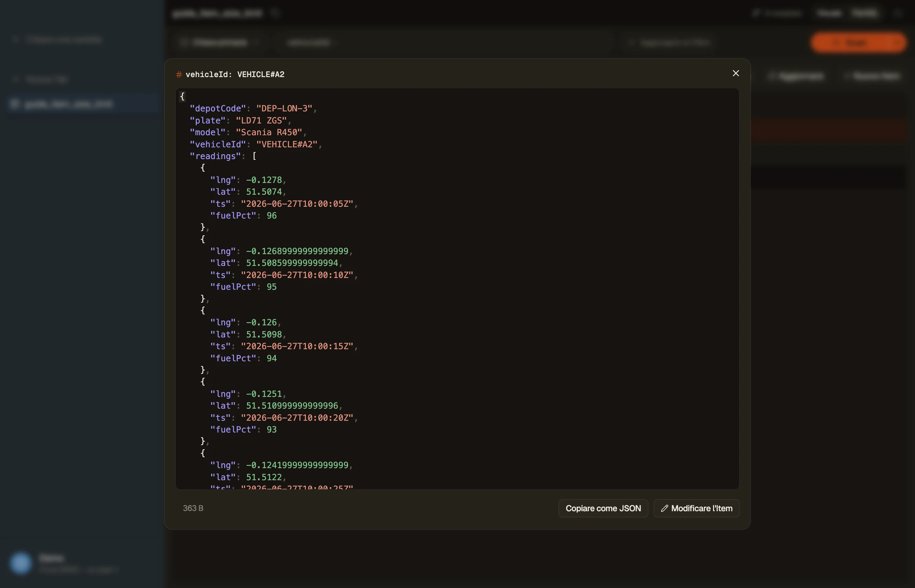Viewport: 915px width, 588px height.
Task: Click the Copiare come JSON button
Action: point(603,508)
